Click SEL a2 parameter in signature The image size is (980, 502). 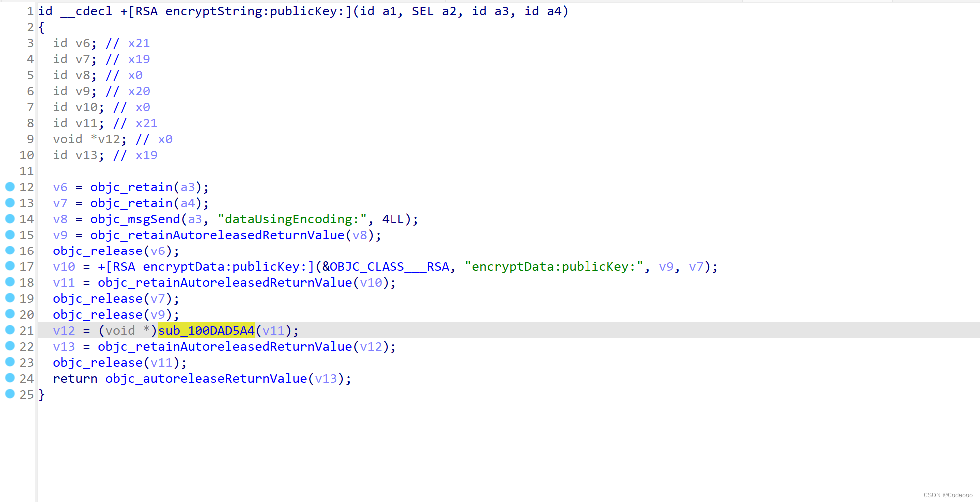click(x=434, y=11)
